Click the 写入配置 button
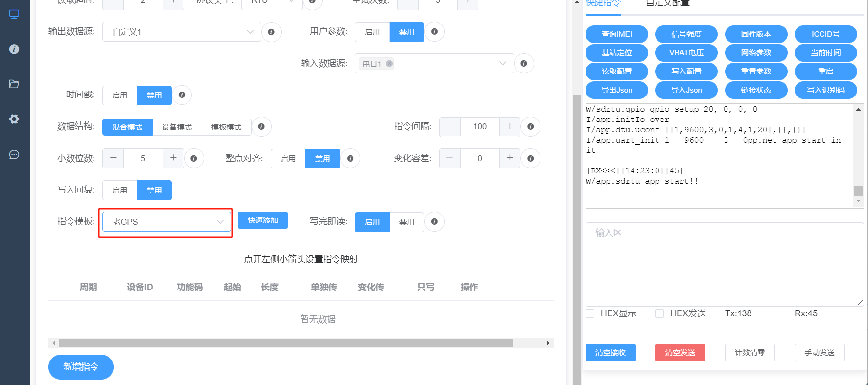The image size is (868, 385). (x=686, y=72)
